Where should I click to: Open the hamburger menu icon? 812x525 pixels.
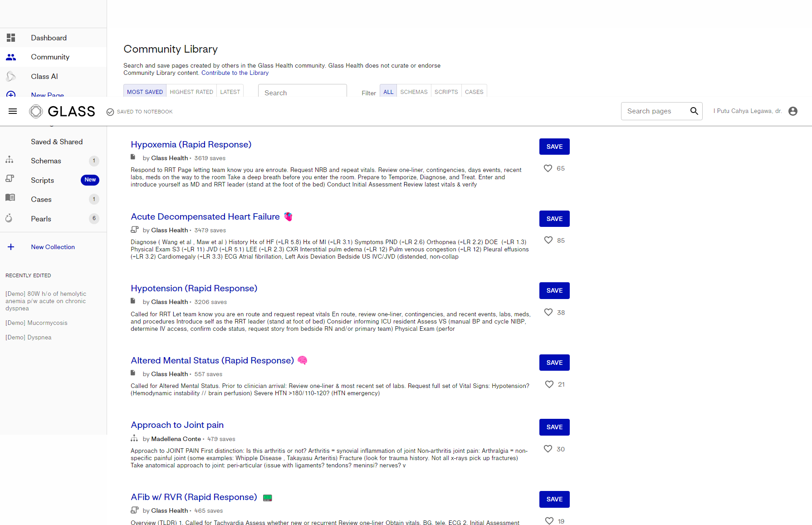(13, 111)
